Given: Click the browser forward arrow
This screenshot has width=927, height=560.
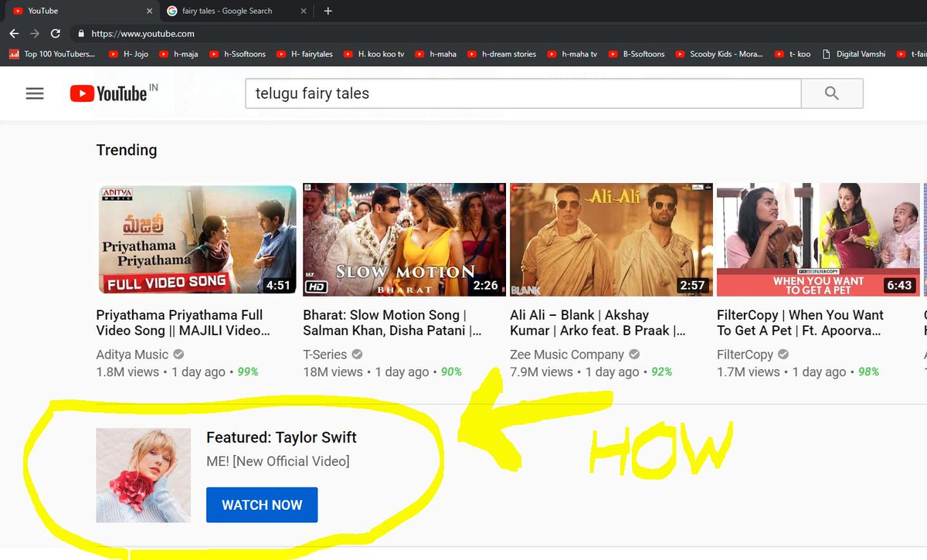Looking at the screenshot, I should (x=35, y=33).
